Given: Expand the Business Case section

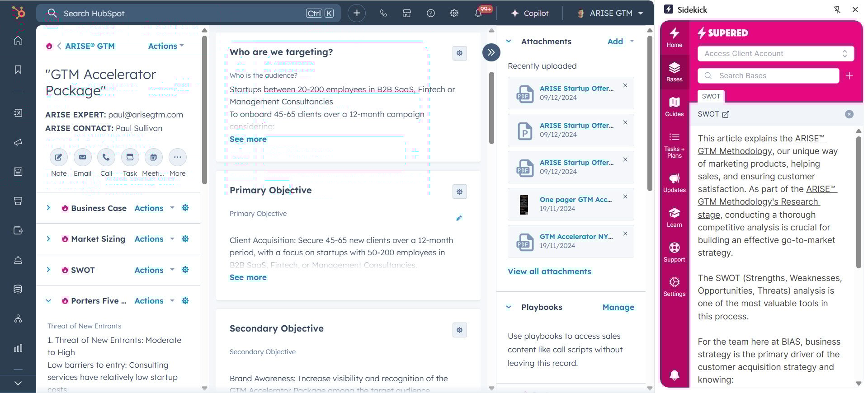Looking at the screenshot, I should (x=48, y=208).
